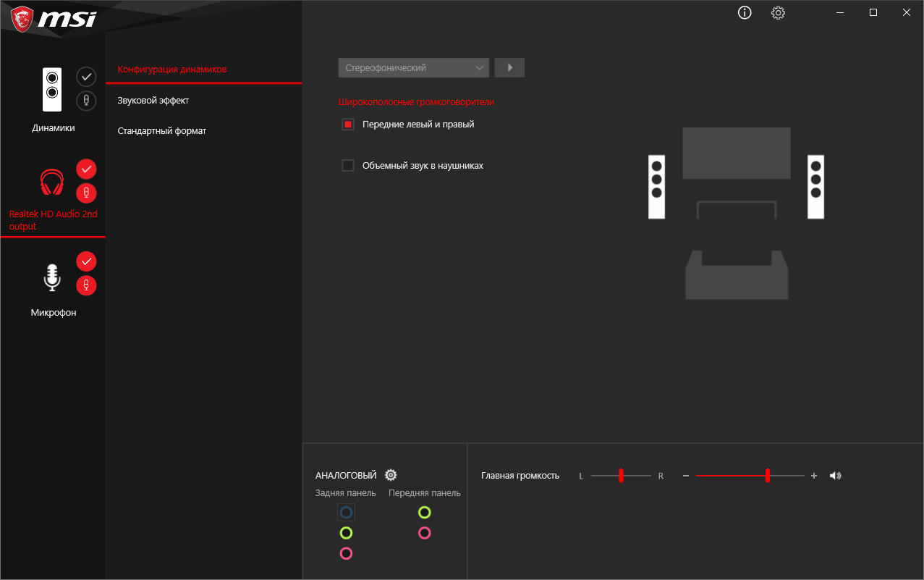The width and height of the screenshot is (924, 580).
Task: Click the pink front panel jack
Action: click(424, 533)
